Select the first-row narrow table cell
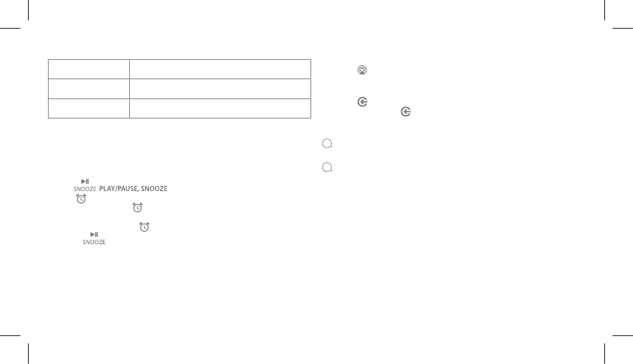 point(89,69)
